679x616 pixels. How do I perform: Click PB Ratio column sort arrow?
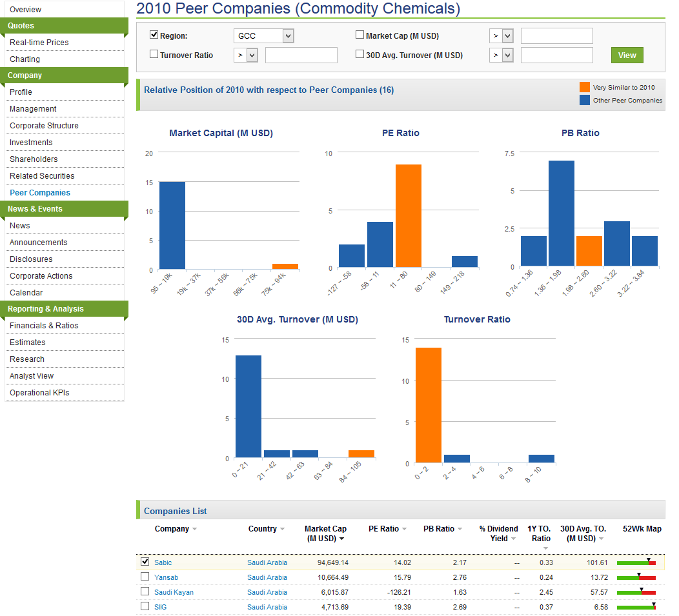pyautogui.click(x=460, y=530)
